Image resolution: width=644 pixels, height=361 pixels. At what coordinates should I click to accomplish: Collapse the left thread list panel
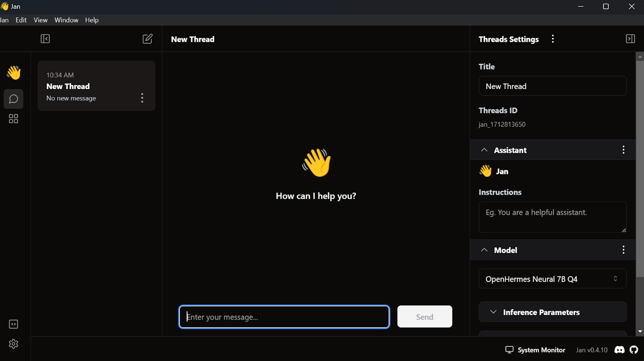point(45,39)
